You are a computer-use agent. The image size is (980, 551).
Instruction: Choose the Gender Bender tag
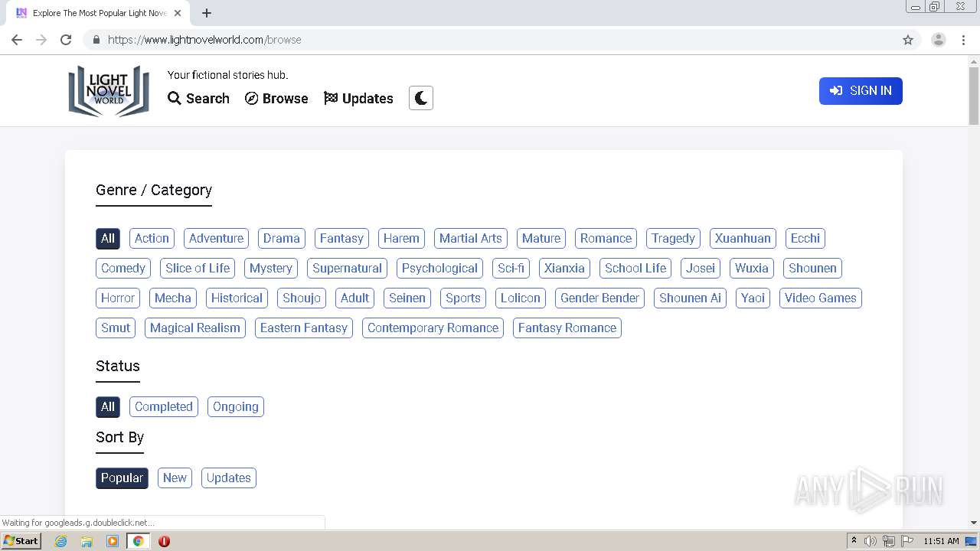[599, 298]
